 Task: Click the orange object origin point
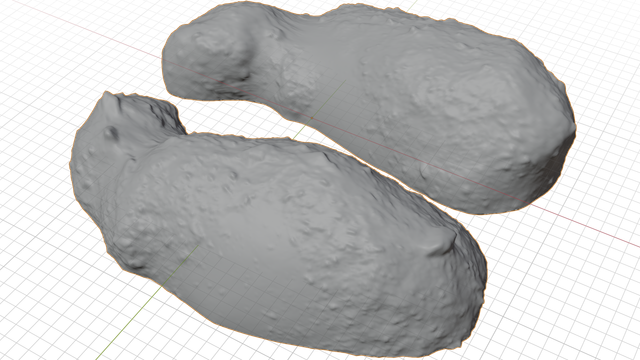pos(312,118)
